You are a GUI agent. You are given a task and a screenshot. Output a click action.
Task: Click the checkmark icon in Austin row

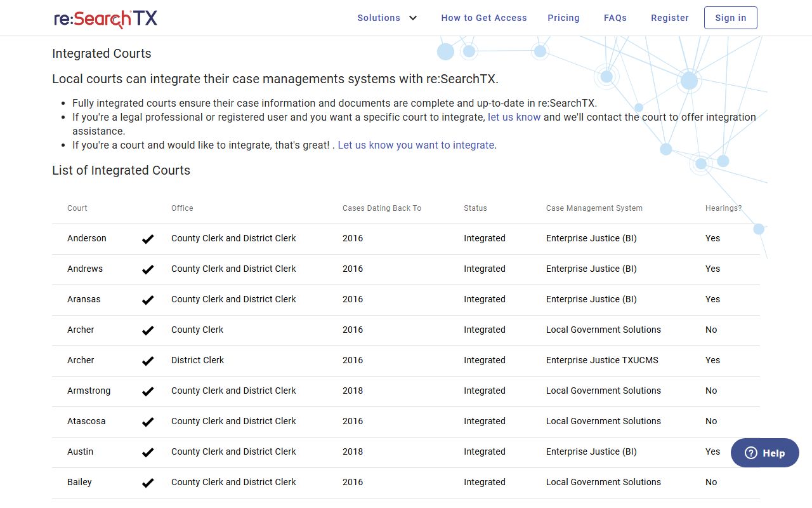(148, 452)
